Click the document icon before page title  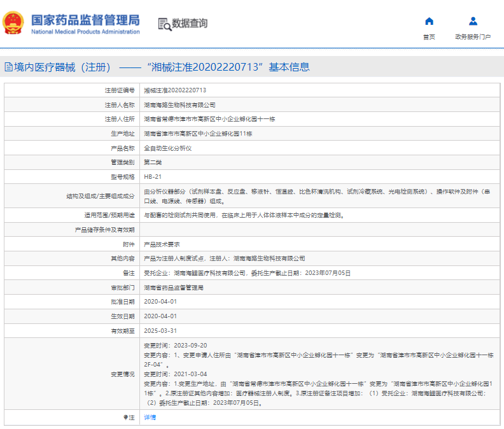pos(9,67)
